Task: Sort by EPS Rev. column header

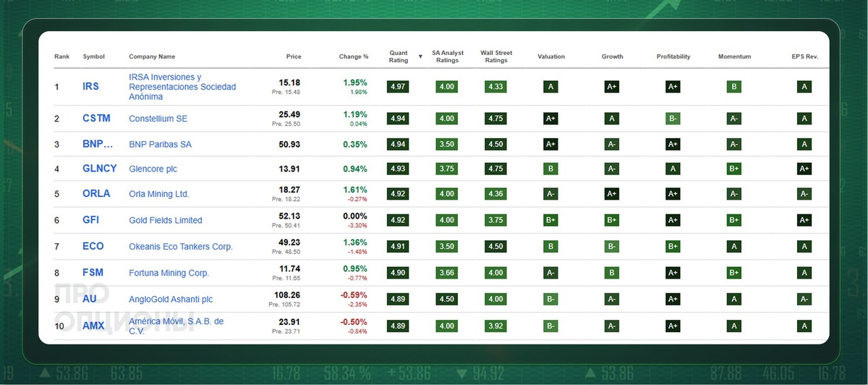Action: [x=804, y=56]
